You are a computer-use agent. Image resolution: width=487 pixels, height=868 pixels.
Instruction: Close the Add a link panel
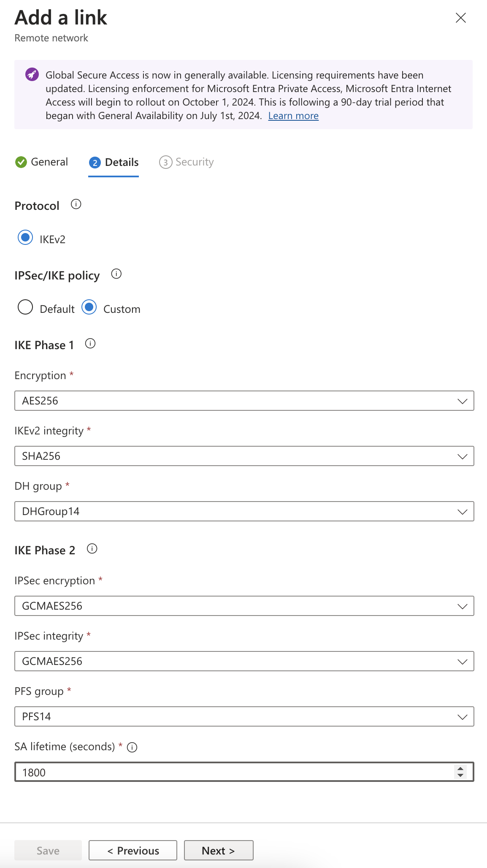click(x=461, y=18)
